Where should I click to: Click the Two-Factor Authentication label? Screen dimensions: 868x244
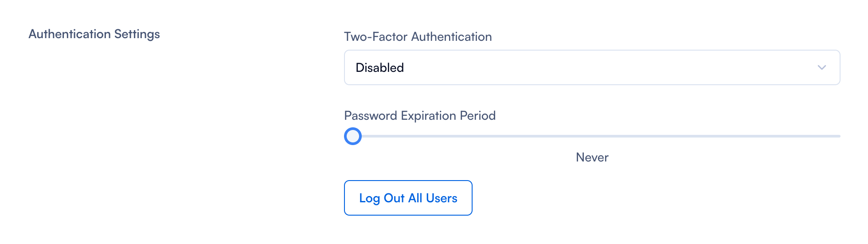point(418,37)
